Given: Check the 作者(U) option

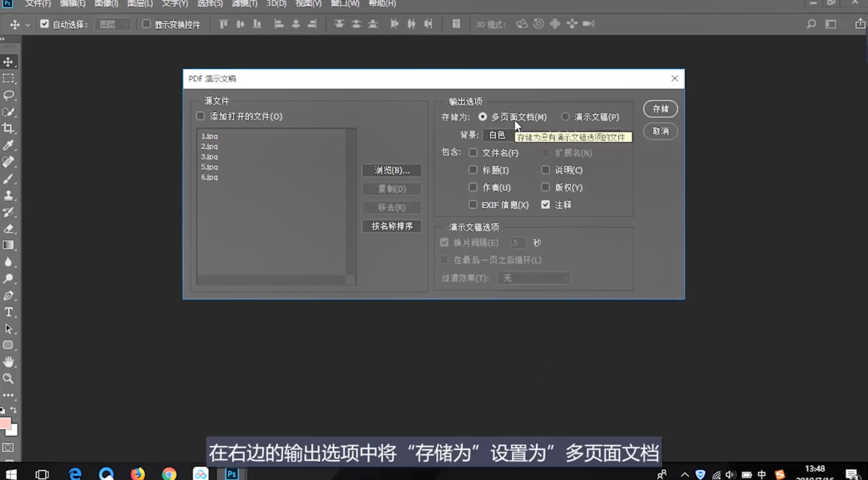Looking at the screenshot, I should [473, 188].
